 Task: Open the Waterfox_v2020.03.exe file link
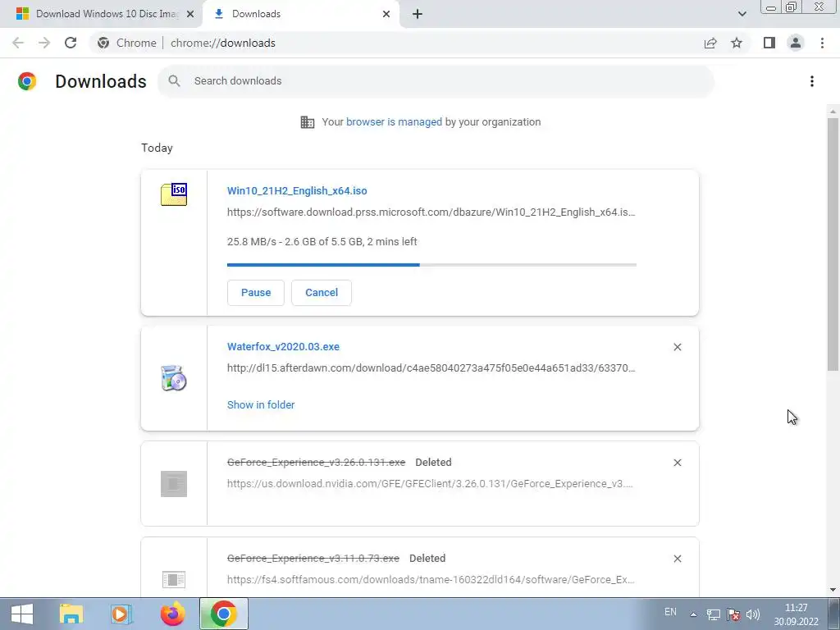click(283, 347)
